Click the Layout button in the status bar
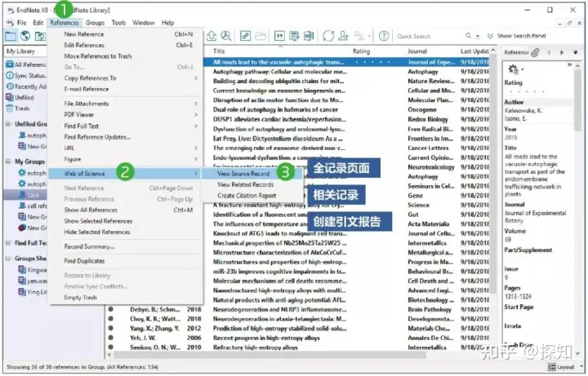Image resolution: width=588 pixels, height=376 pixels. [x=561, y=367]
